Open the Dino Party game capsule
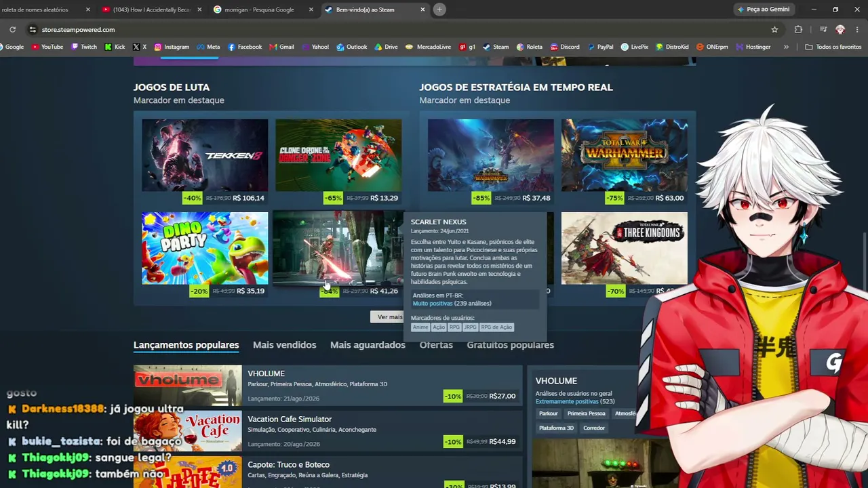This screenshot has height=488, width=868. pyautogui.click(x=205, y=248)
